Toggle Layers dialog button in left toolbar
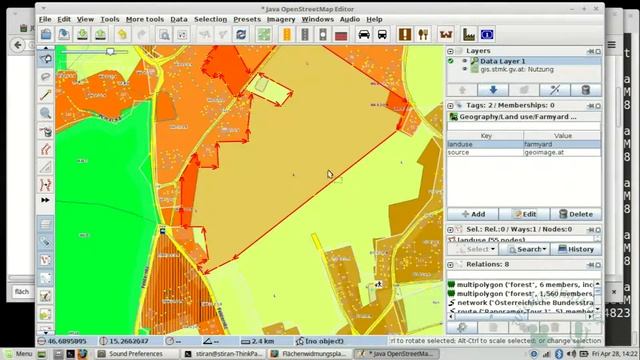This screenshot has width=640, height=360. pyautogui.click(x=46, y=224)
